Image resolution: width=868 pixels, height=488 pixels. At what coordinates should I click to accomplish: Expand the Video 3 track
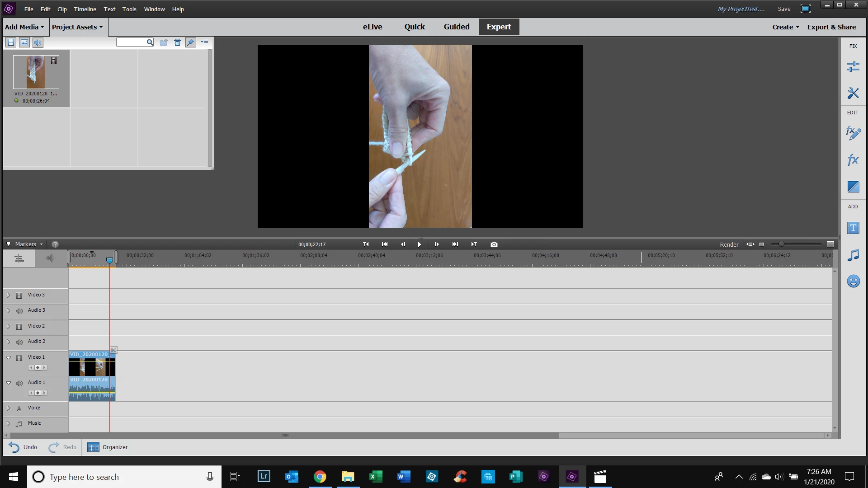tap(8, 295)
